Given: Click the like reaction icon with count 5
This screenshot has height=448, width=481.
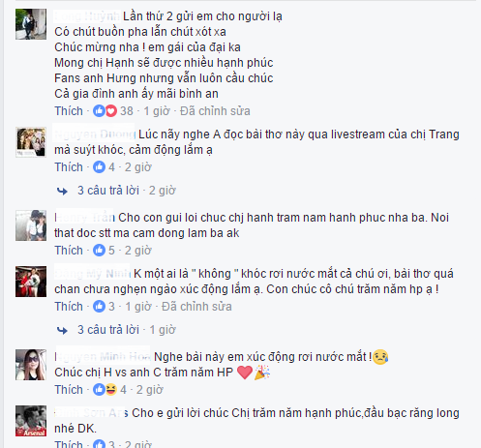Looking at the screenshot, I should pyautogui.click(x=99, y=251).
